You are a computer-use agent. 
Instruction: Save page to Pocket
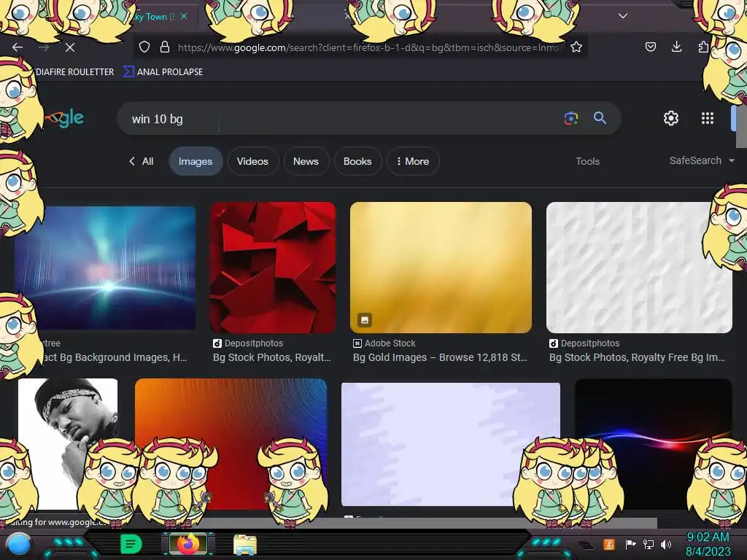click(x=650, y=47)
